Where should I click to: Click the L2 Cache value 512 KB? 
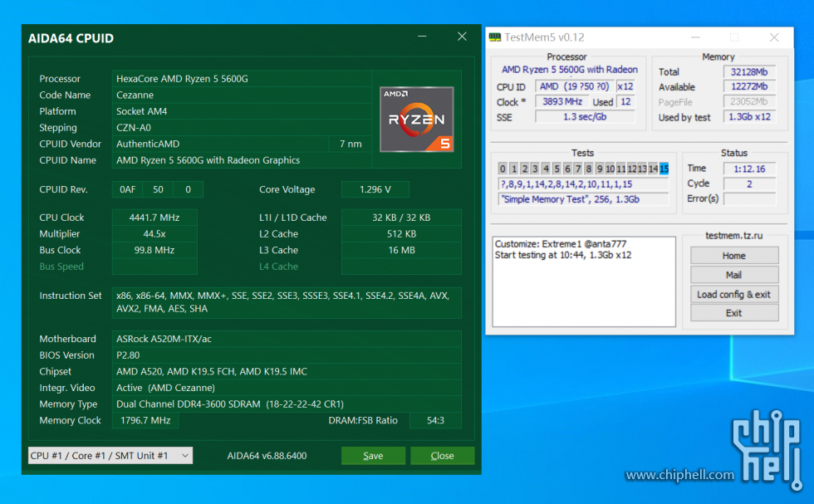401,233
